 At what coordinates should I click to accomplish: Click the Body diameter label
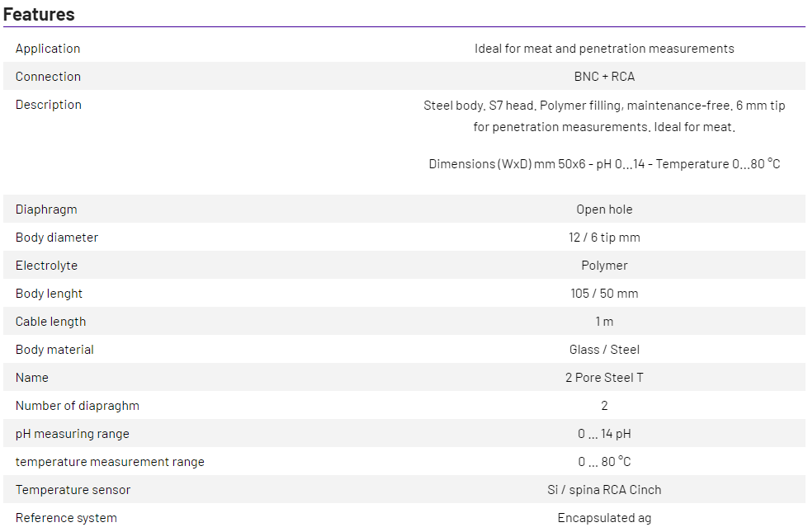point(57,238)
